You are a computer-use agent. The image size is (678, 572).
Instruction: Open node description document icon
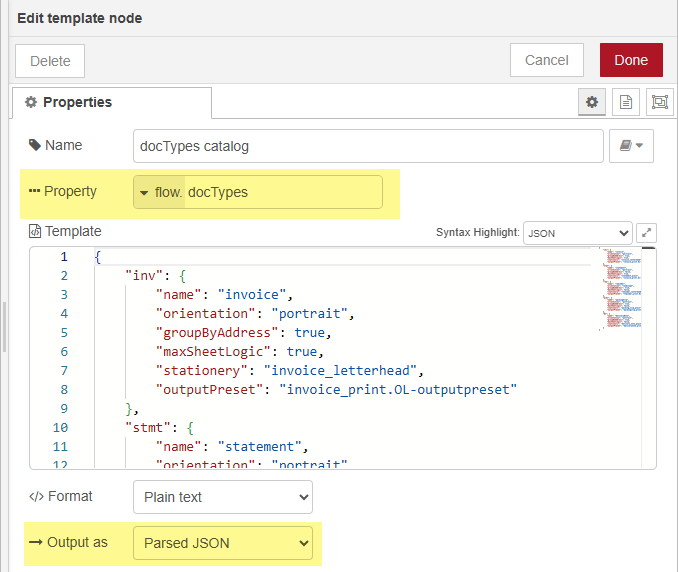[x=625, y=102]
